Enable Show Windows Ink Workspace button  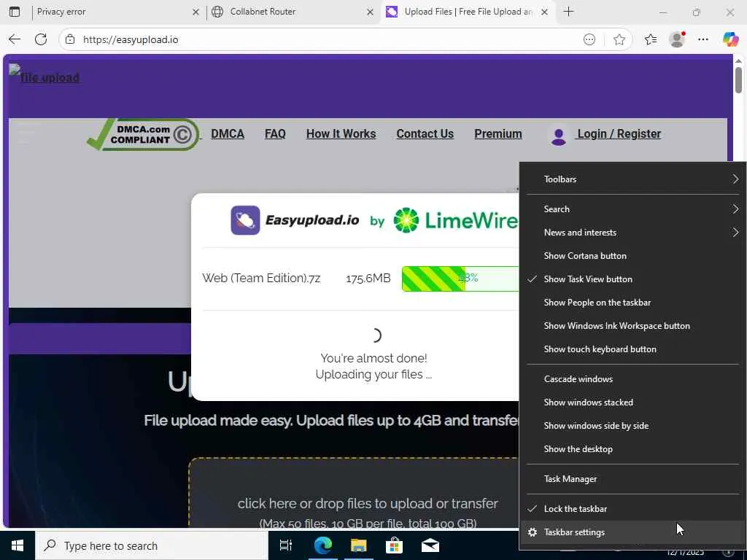[x=632, y=326]
